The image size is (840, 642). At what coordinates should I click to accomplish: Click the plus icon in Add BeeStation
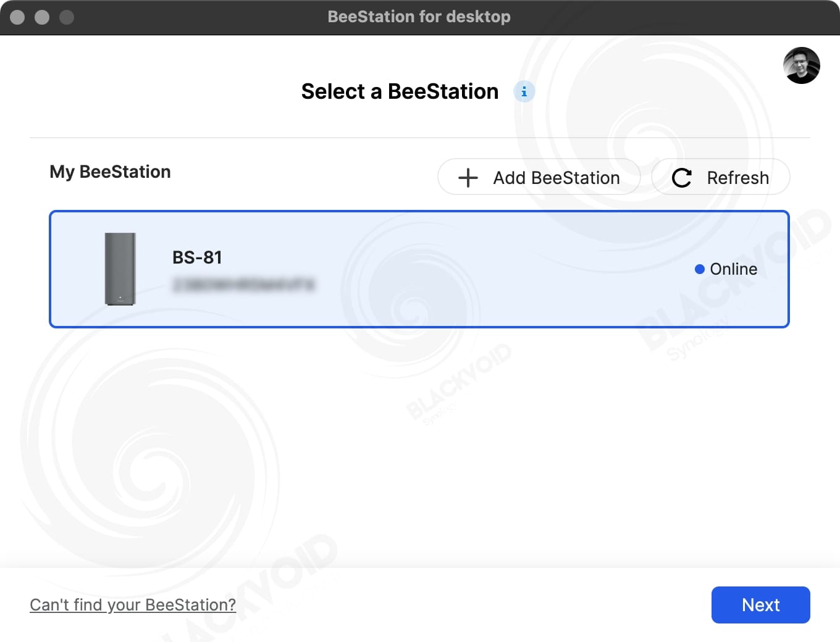click(468, 178)
